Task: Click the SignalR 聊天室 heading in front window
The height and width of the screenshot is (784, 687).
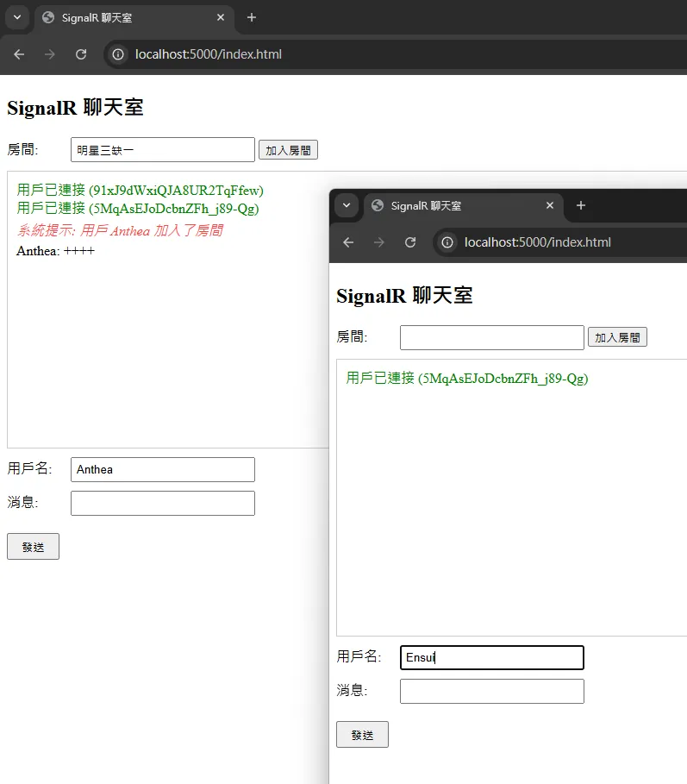Action: pos(405,296)
